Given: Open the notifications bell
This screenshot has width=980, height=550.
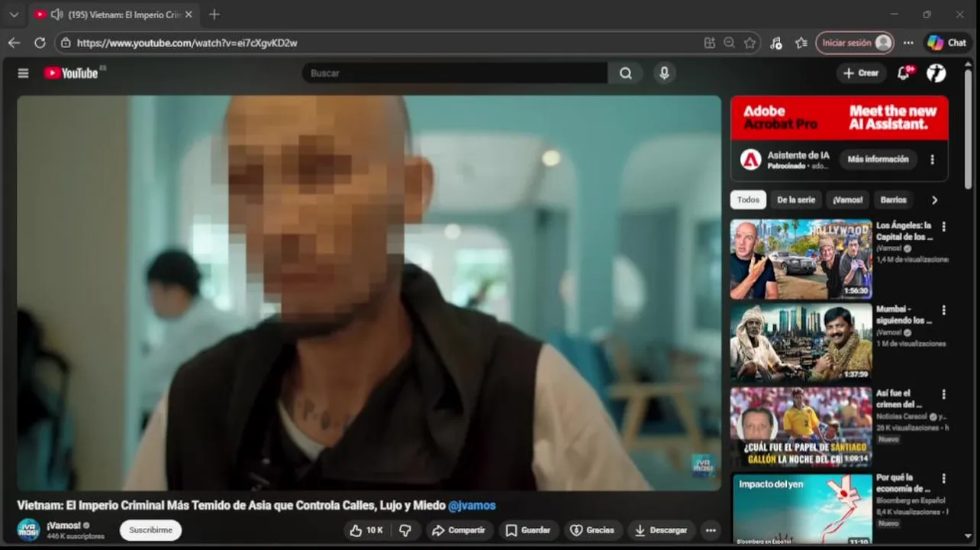Looking at the screenshot, I should [904, 73].
